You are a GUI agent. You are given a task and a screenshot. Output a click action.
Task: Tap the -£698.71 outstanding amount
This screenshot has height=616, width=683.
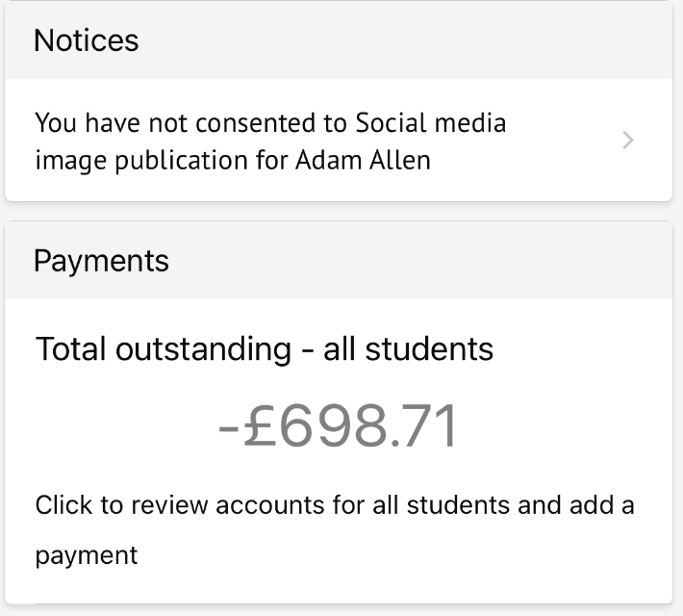pos(339,426)
